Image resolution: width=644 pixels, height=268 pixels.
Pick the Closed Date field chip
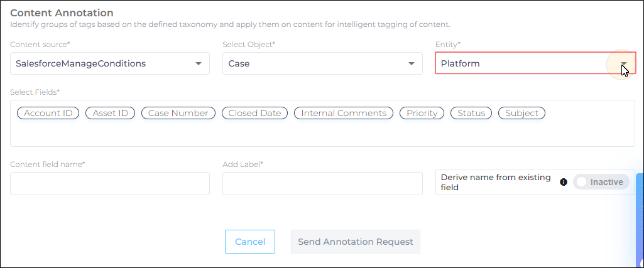click(254, 113)
